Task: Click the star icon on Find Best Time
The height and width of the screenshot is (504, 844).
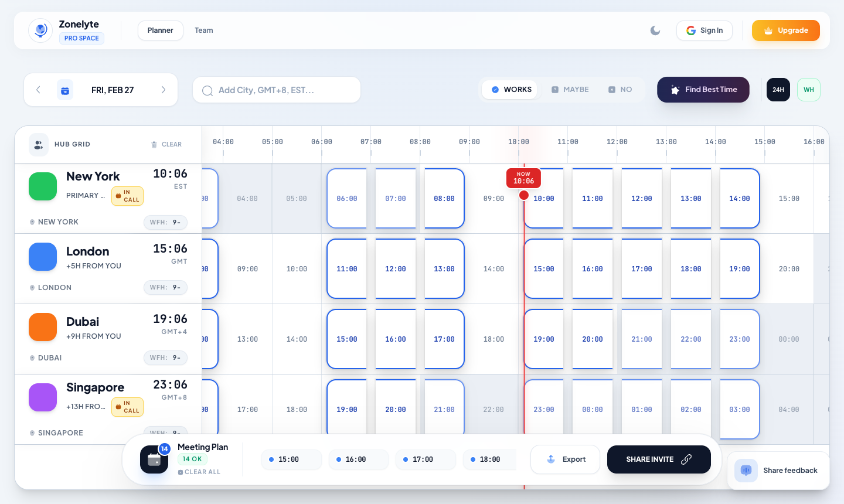Action: tap(675, 90)
